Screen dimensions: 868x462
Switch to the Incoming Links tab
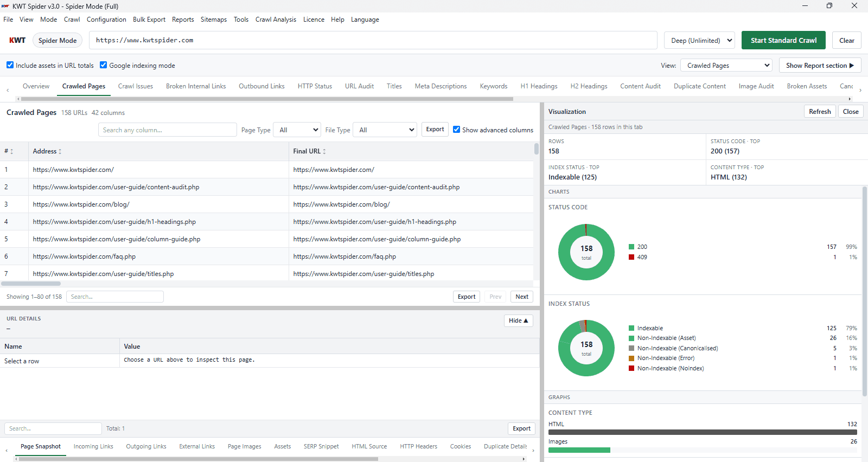point(93,447)
